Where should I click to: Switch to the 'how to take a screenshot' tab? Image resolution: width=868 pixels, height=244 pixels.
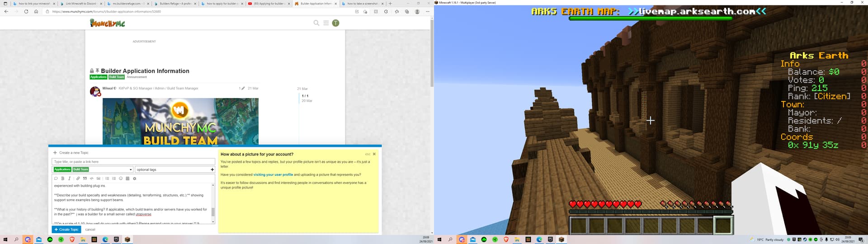click(x=363, y=4)
